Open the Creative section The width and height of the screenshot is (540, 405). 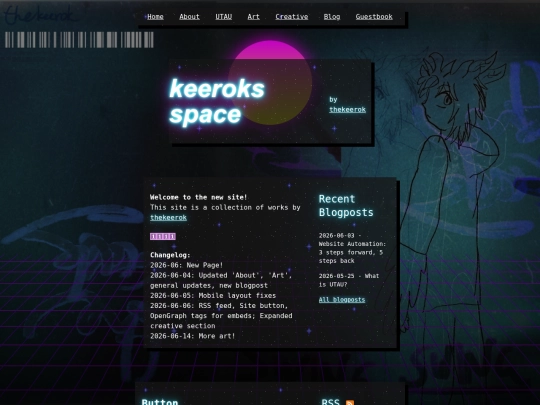(x=292, y=17)
